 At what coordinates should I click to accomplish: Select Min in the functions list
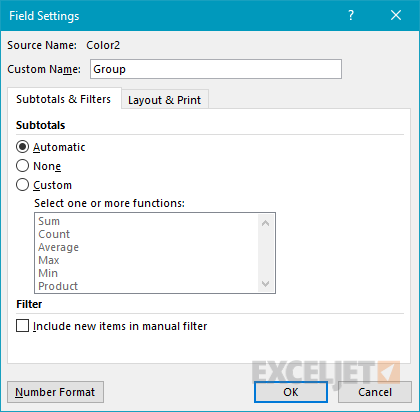(x=48, y=273)
